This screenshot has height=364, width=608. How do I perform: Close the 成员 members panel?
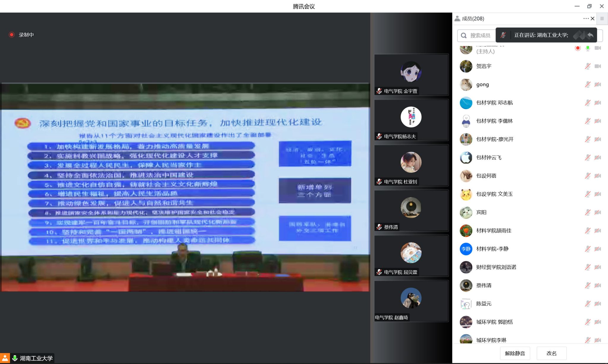point(593,18)
